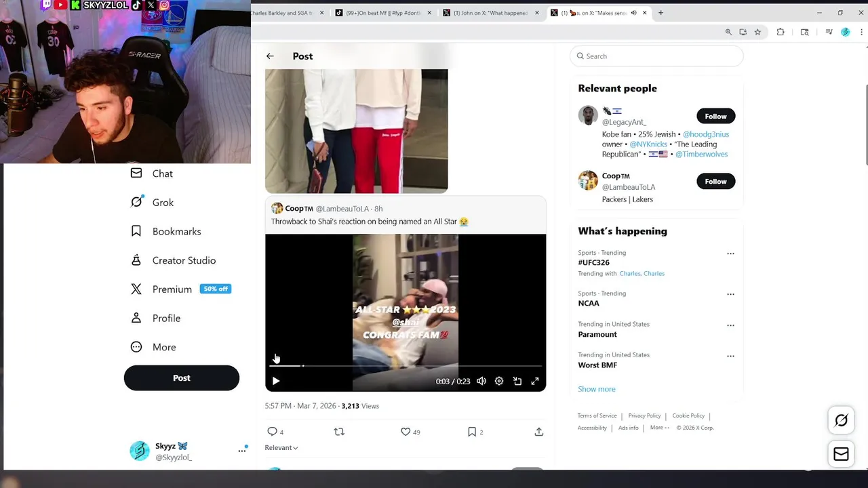Viewport: 868px width, 488px height.
Task: Open the NCAA trend
Action: (x=589, y=303)
